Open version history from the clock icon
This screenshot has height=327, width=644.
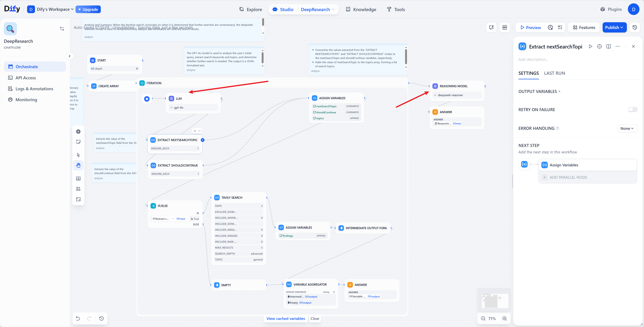pyautogui.click(x=635, y=27)
